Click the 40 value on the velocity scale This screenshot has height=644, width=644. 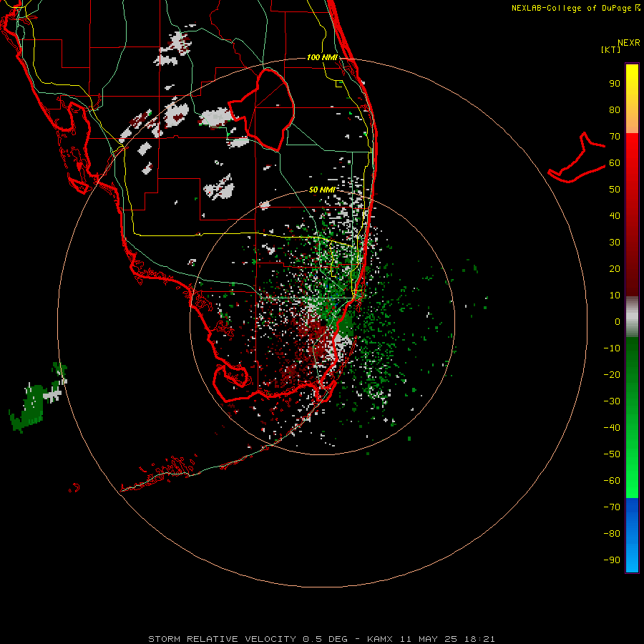(615, 216)
